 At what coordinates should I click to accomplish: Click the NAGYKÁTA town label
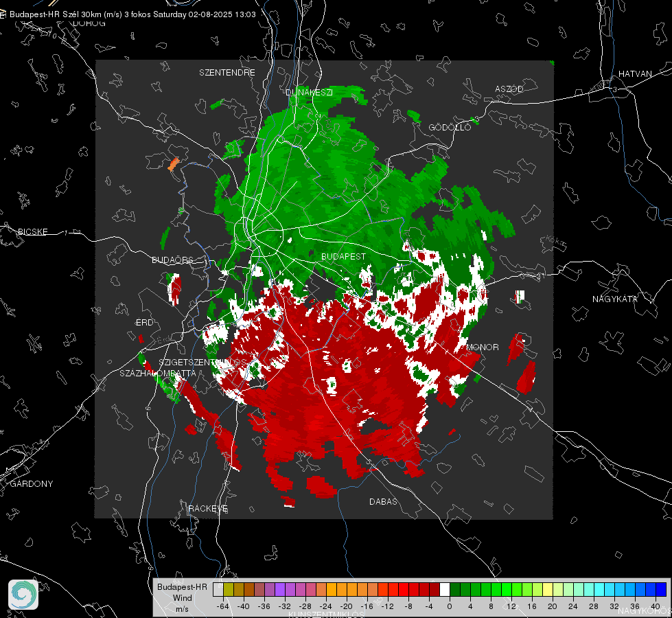(615, 299)
